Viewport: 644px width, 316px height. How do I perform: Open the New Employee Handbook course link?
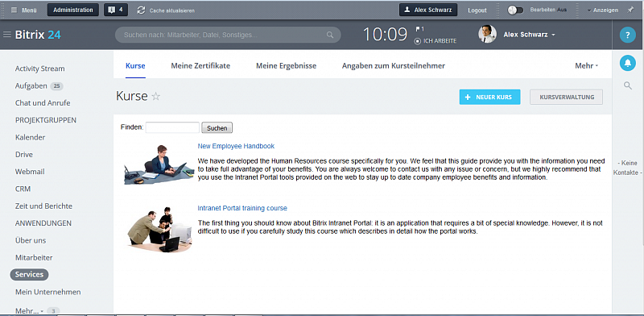pos(236,146)
